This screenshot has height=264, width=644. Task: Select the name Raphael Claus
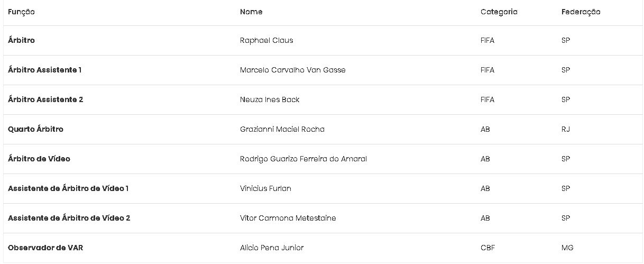tap(266, 40)
